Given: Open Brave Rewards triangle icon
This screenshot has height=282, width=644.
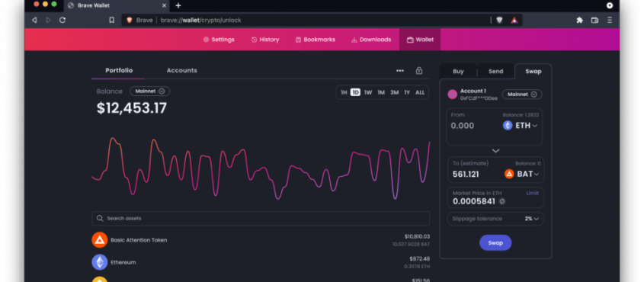Looking at the screenshot, I should 514,20.
